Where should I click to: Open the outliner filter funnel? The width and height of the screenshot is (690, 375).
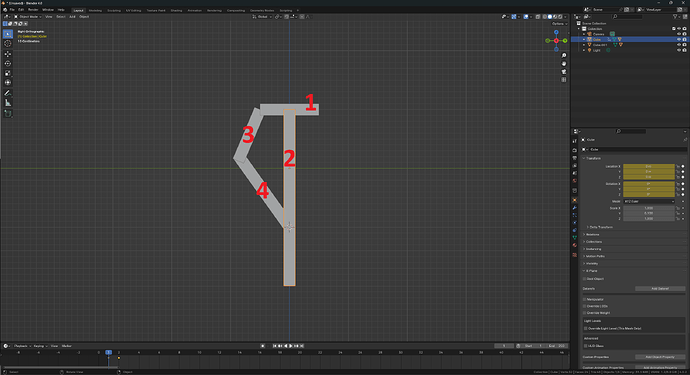[675, 17]
